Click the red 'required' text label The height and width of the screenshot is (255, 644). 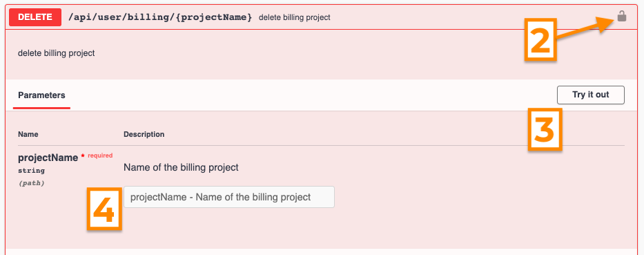100,155
